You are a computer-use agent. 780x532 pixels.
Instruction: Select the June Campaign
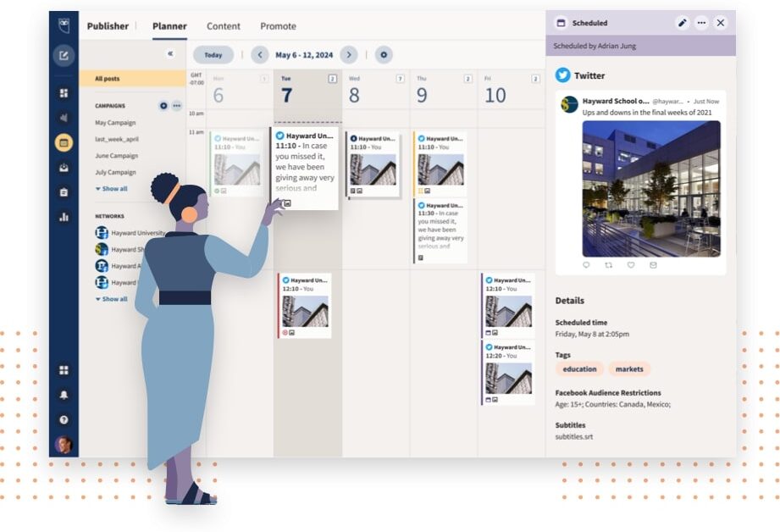(116, 155)
